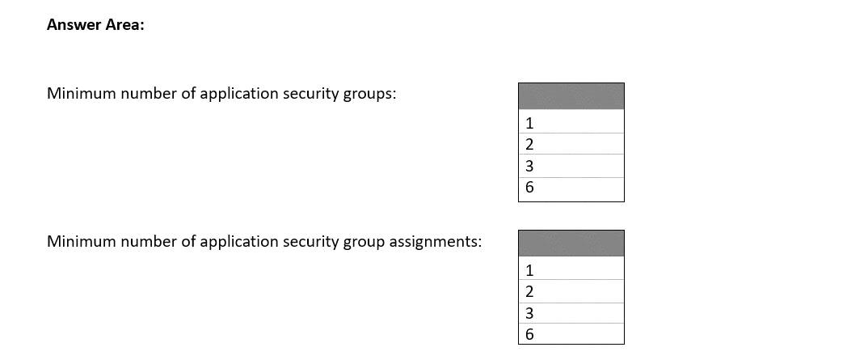The height and width of the screenshot is (360, 868).
Task: Click the Answer Area heading
Action: pos(95,25)
